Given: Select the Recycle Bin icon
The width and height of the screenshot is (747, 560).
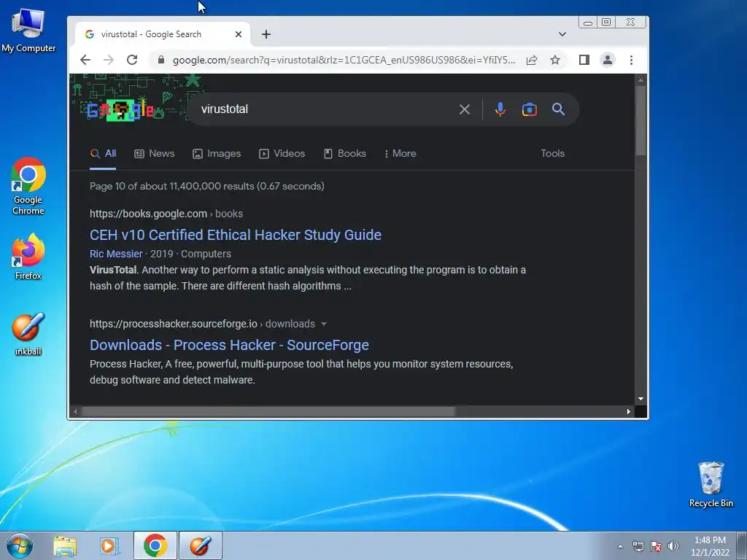Looking at the screenshot, I should click(711, 484).
